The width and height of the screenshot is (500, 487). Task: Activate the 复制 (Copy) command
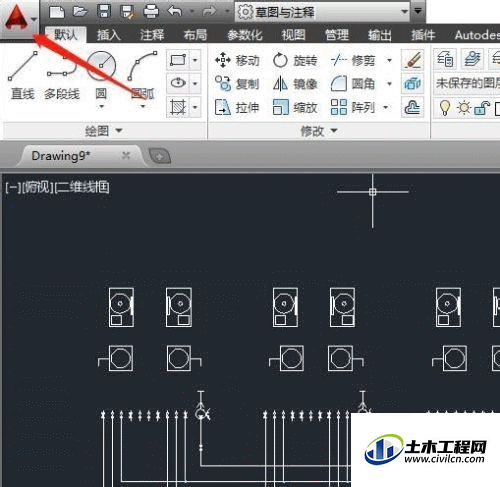point(237,84)
